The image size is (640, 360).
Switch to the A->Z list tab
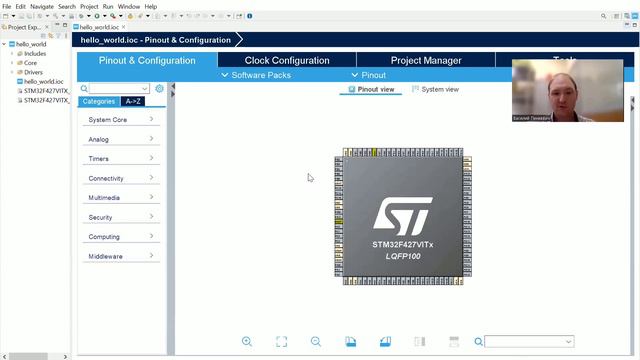tap(133, 101)
